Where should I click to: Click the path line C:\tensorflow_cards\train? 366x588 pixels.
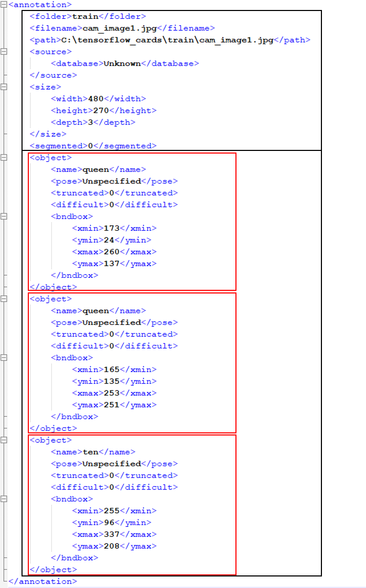pos(170,40)
